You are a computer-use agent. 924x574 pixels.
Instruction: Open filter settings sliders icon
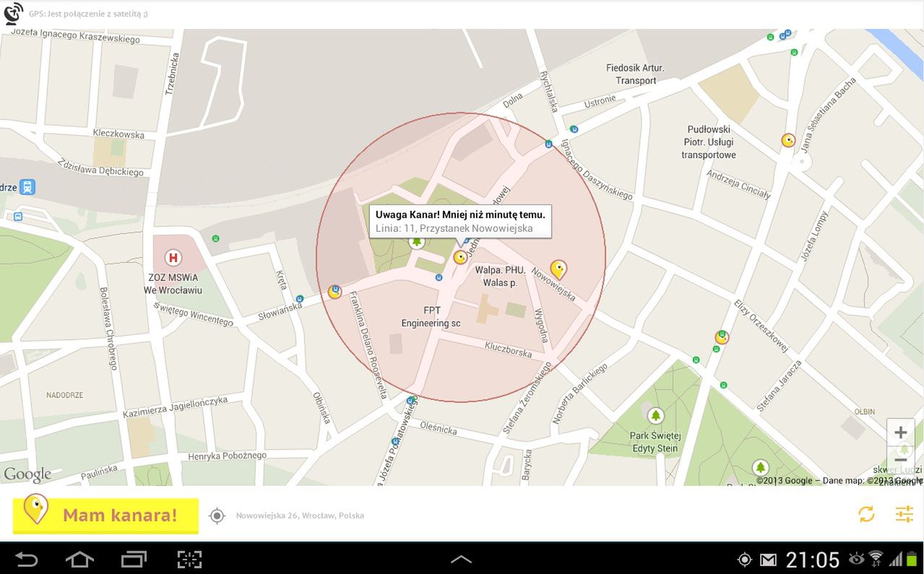coord(904,514)
